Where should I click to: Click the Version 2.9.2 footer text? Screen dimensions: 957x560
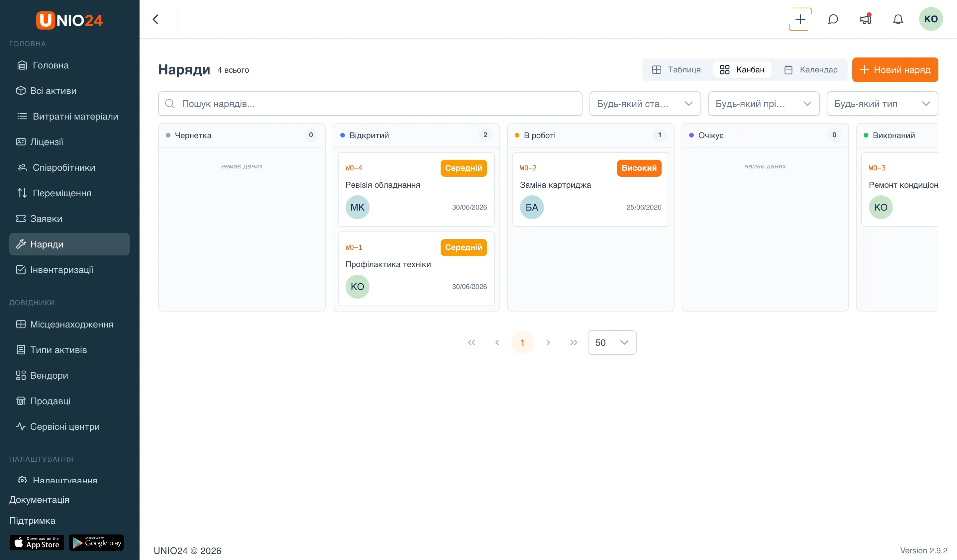(x=923, y=550)
